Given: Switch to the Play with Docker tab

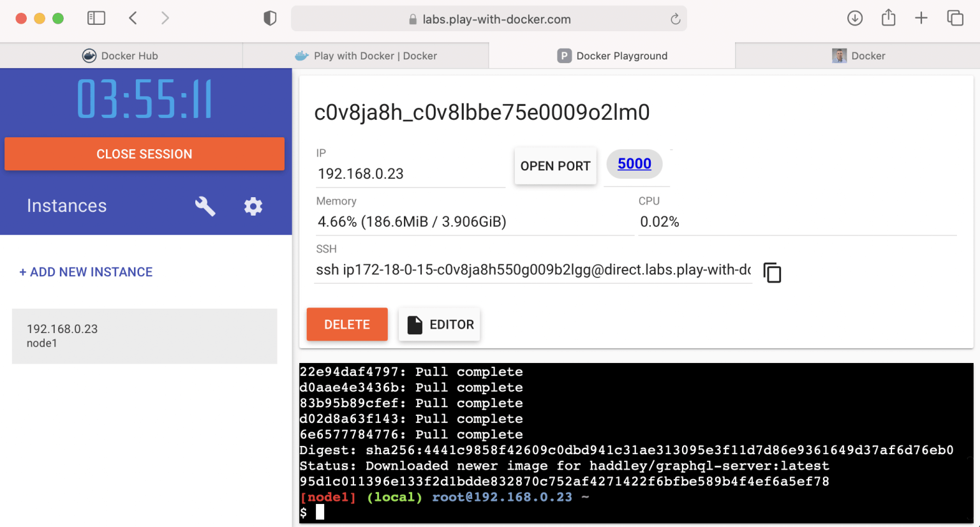Looking at the screenshot, I should [x=366, y=56].
